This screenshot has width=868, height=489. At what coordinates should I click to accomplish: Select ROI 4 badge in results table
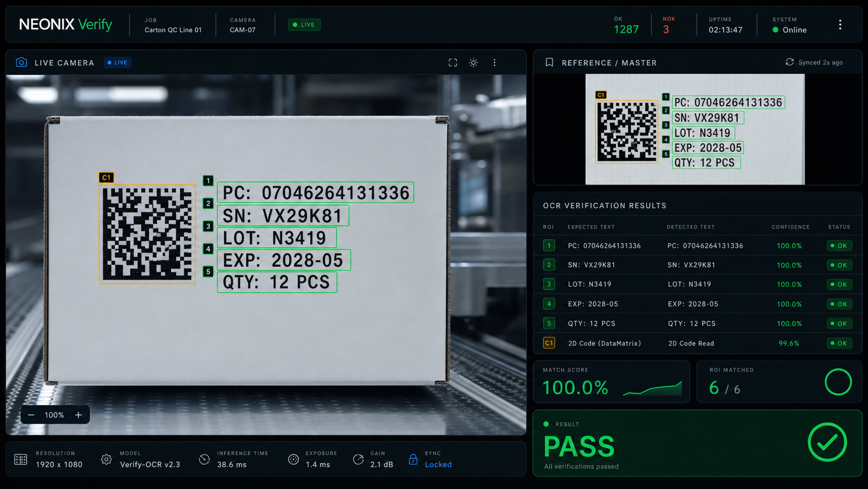(549, 304)
